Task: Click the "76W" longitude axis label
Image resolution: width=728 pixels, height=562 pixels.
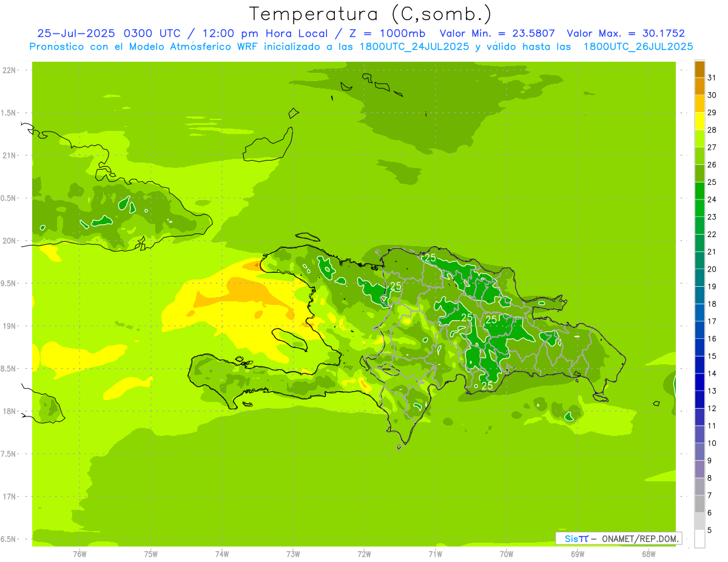Action: pos(79,554)
